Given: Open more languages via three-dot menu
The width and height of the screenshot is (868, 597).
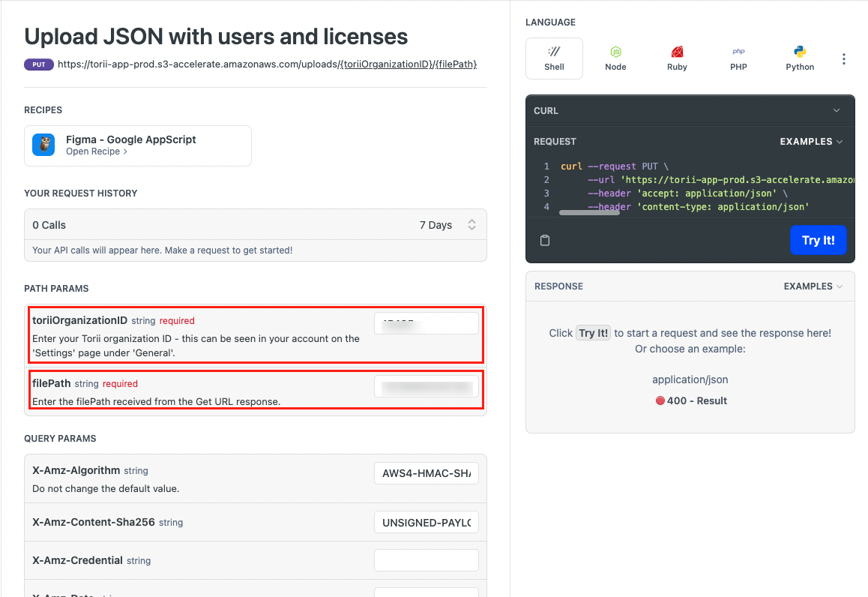Looking at the screenshot, I should [844, 59].
